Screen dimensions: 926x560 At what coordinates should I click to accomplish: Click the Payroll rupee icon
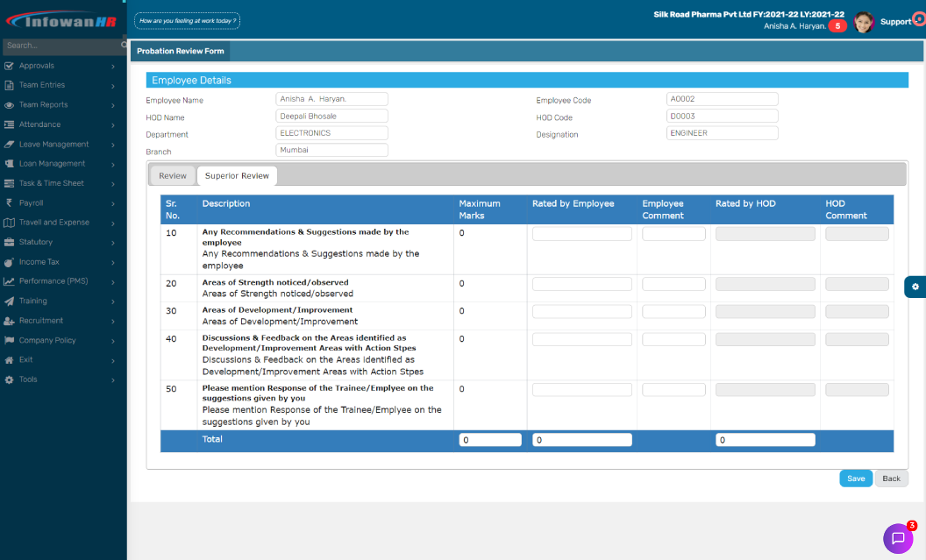[x=9, y=202]
